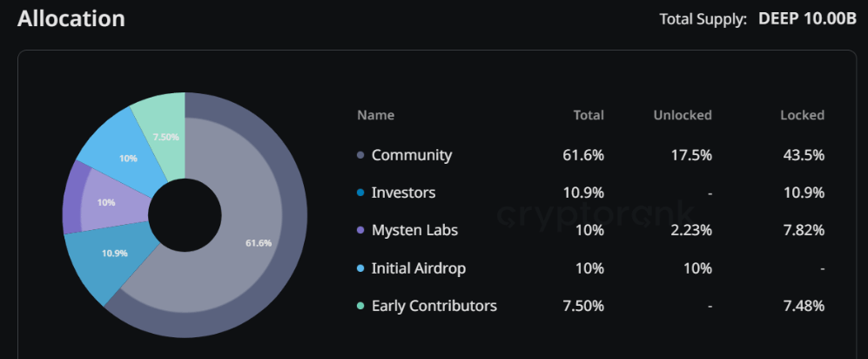Sort by the Locked column header
This screenshot has height=359, width=868.
click(802, 115)
